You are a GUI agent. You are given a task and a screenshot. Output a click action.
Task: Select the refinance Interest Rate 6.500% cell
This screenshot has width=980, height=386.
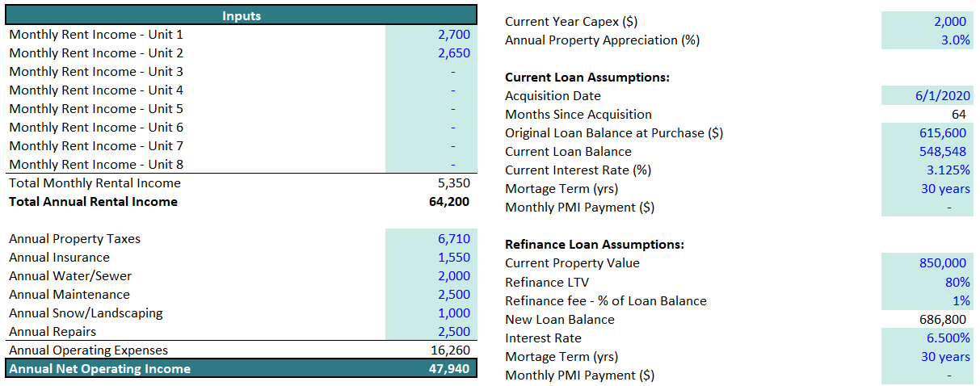click(x=927, y=338)
